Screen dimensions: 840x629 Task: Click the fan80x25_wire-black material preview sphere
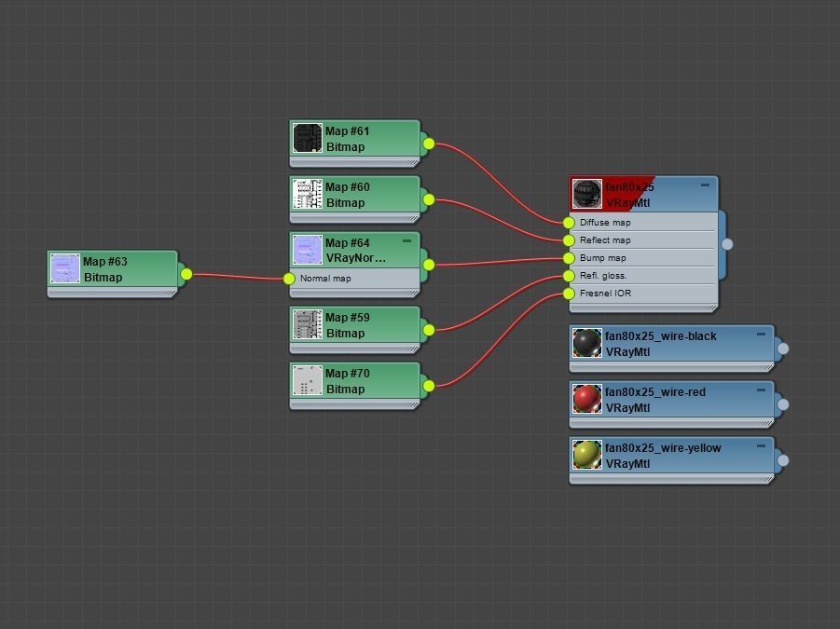[x=587, y=343]
